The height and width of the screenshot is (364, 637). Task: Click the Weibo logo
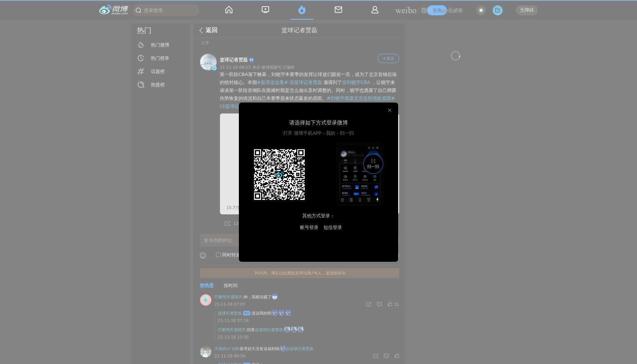(113, 10)
